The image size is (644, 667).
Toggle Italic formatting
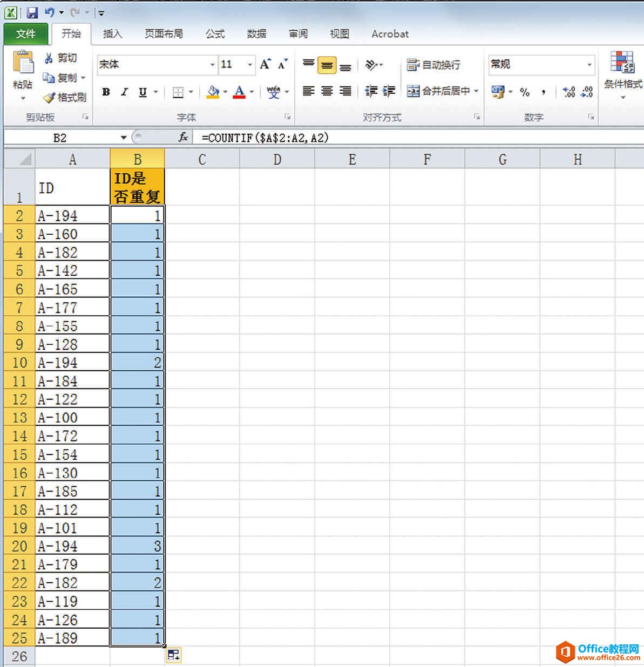point(125,92)
